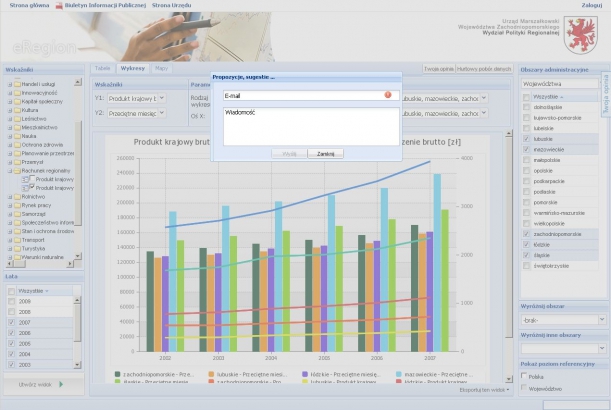Viewport: 611px width, 410px height.
Task: Open the Zaloguj login link
Action: (591, 6)
